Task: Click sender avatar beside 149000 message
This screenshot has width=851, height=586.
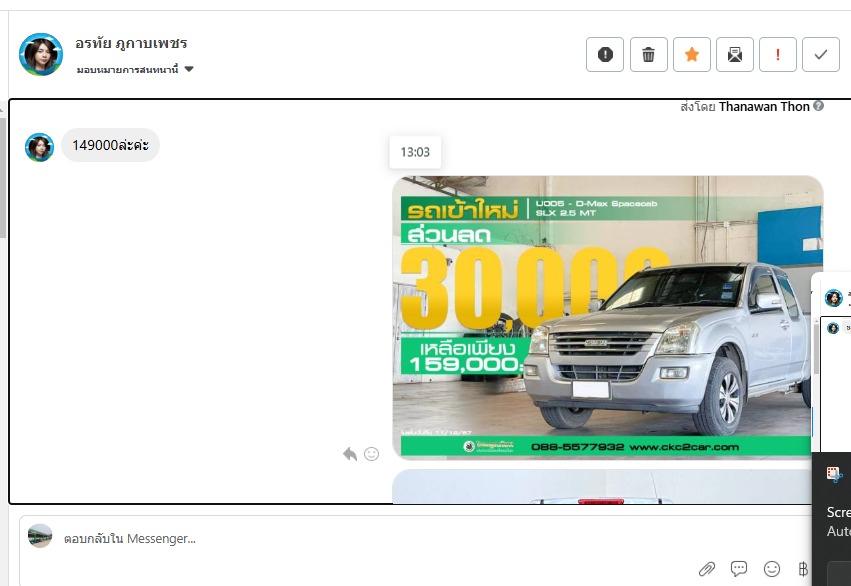Action: (x=39, y=147)
